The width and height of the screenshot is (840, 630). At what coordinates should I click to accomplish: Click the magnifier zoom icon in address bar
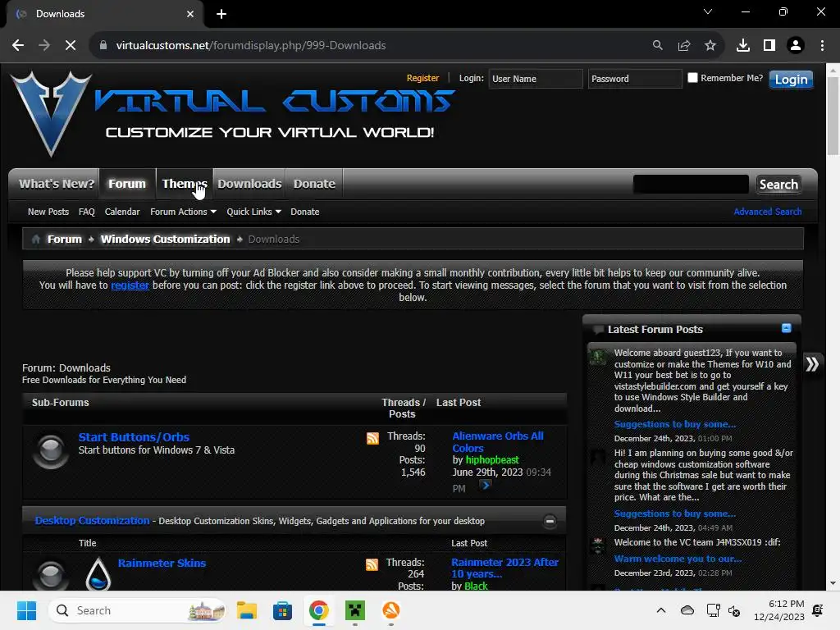[x=657, y=46]
